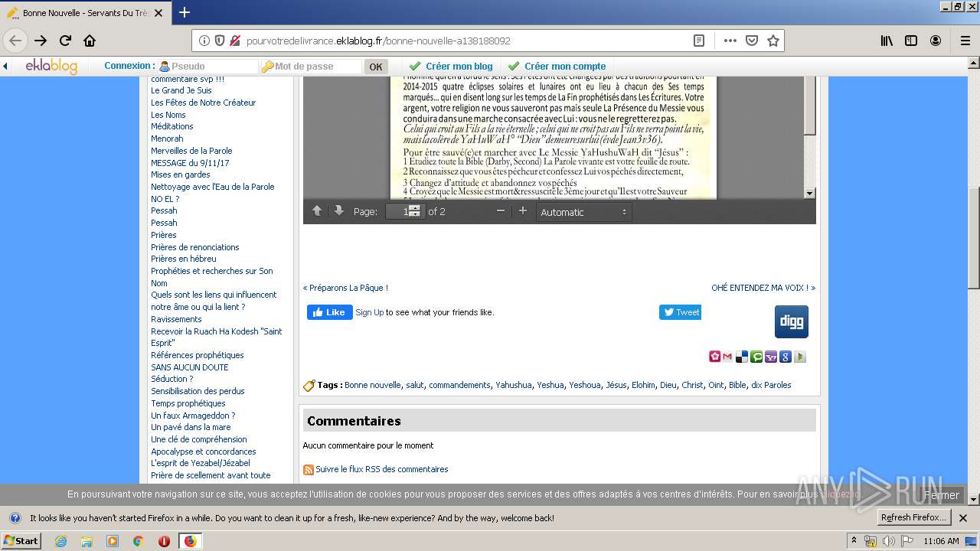Zoom out the PDF with minus icon
Image resolution: width=980 pixels, height=551 pixels.
pos(501,211)
